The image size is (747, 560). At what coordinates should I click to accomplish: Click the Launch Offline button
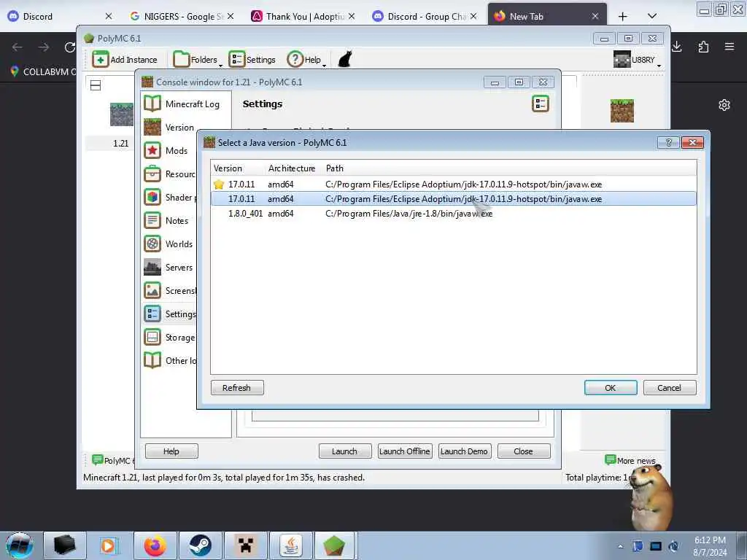click(x=405, y=451)
